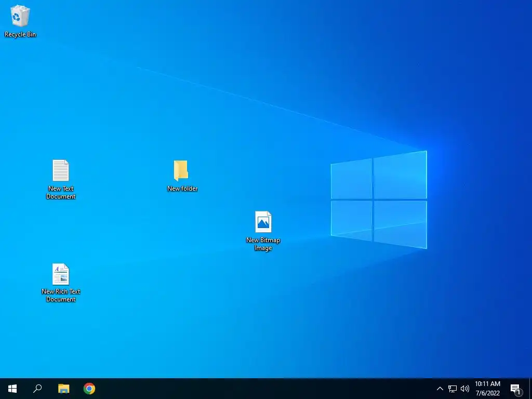Open taskbar search magnifier
The height and width of the screenshot is (399, 532).
click(x=37, y=389)
